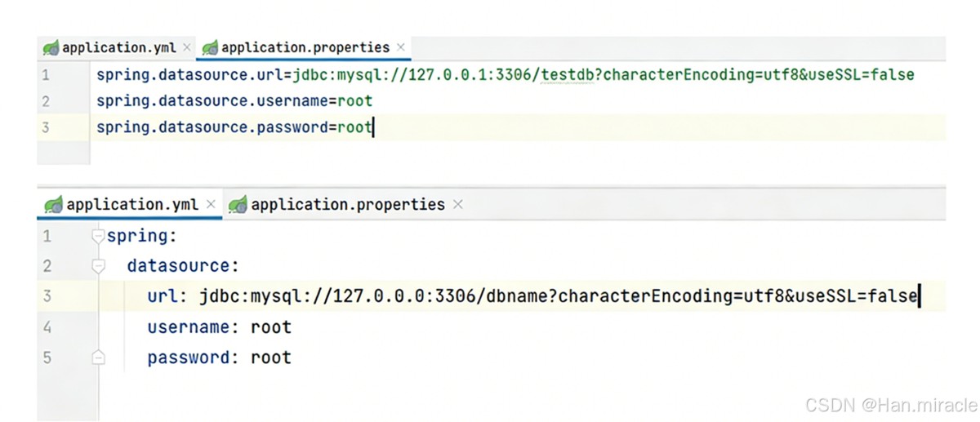This screenshot has height=422, width=980.
Task: Collapse the "spring:" block fold marker
Action: (x=98, y=237)
